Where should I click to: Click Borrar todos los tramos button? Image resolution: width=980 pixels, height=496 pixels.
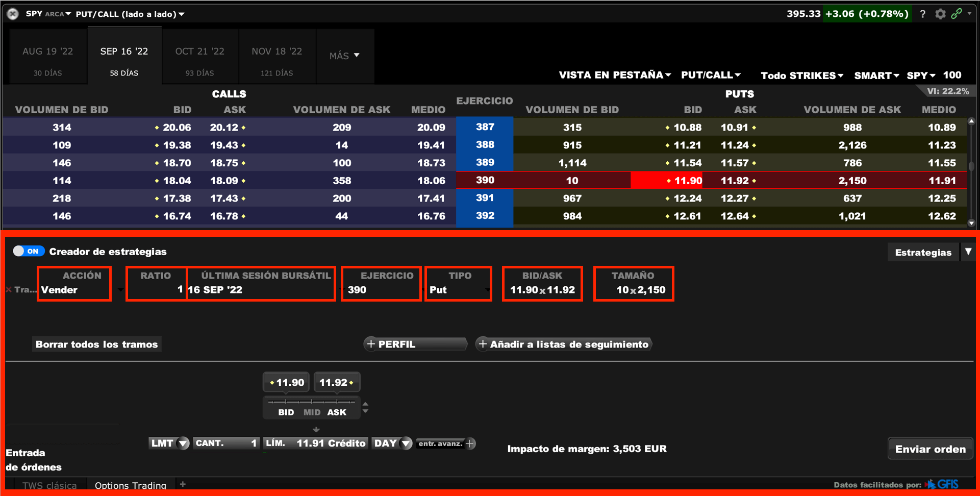(97, 344)
